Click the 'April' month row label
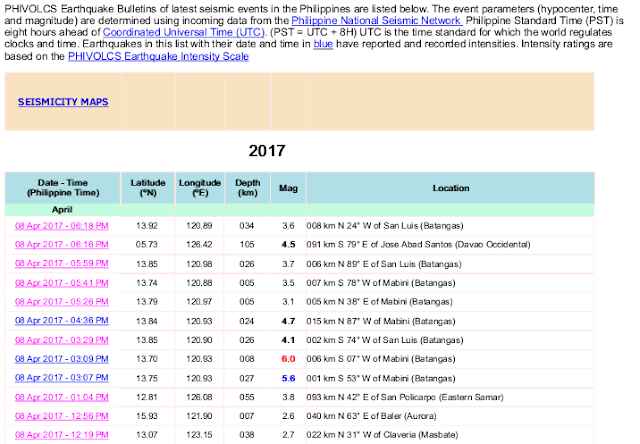This screenshot has width=640, height=444. point(62,210)
